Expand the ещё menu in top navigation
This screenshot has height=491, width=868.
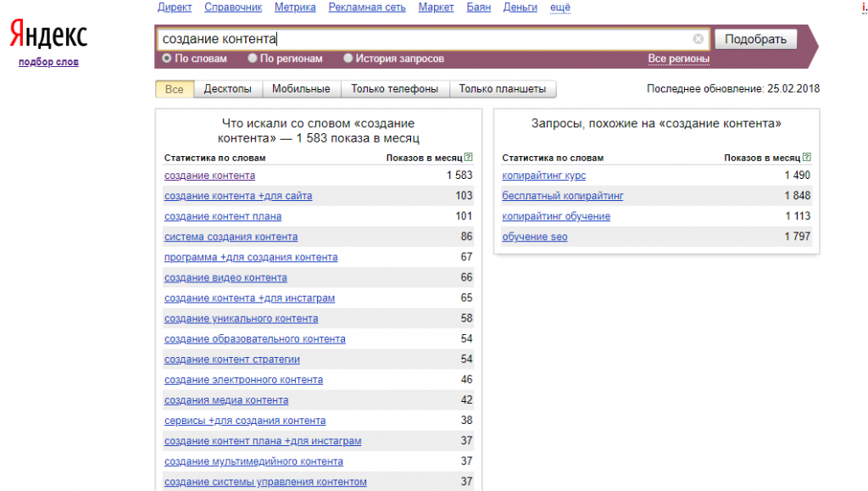(x=560, y=7)
